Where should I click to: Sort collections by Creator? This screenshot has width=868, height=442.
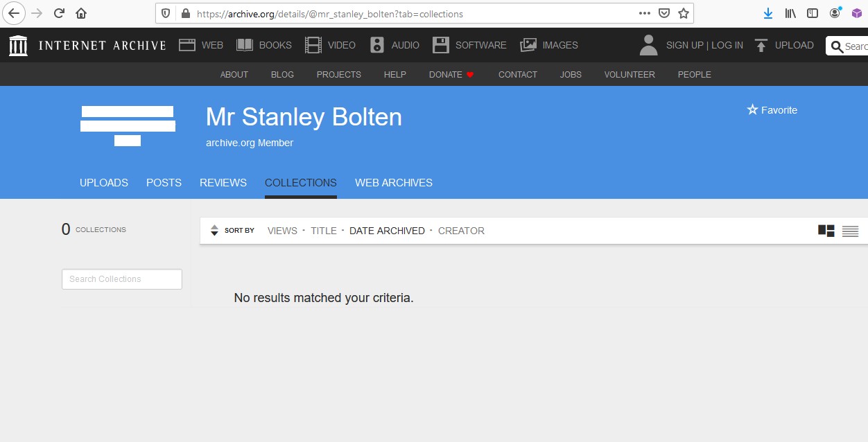click(x=461, y=231)
